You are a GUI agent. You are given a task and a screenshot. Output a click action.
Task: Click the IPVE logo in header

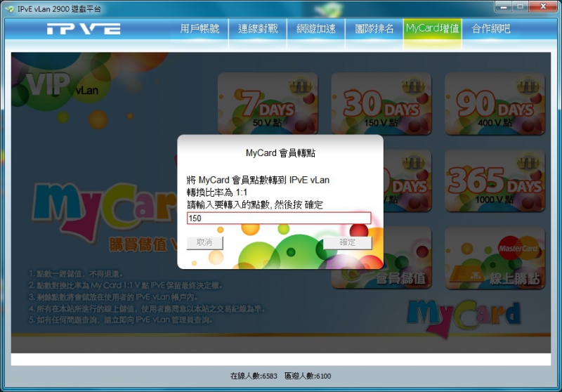(84, 29)
